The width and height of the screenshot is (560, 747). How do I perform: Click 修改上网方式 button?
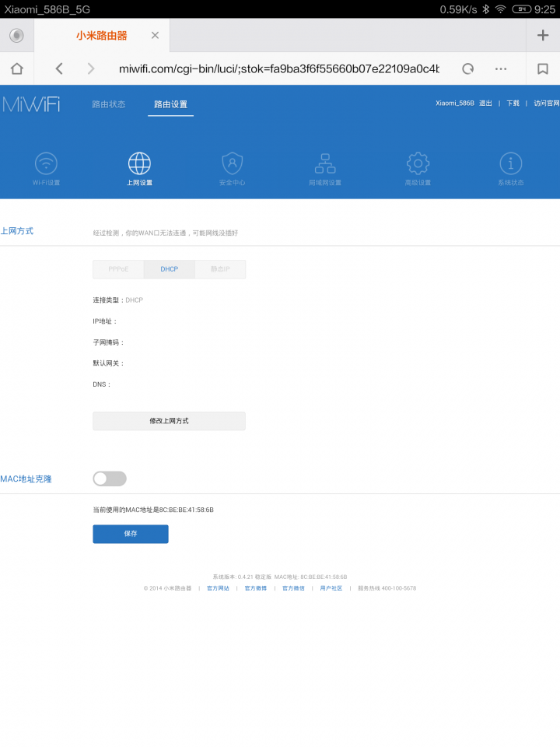tap(169, 421)
